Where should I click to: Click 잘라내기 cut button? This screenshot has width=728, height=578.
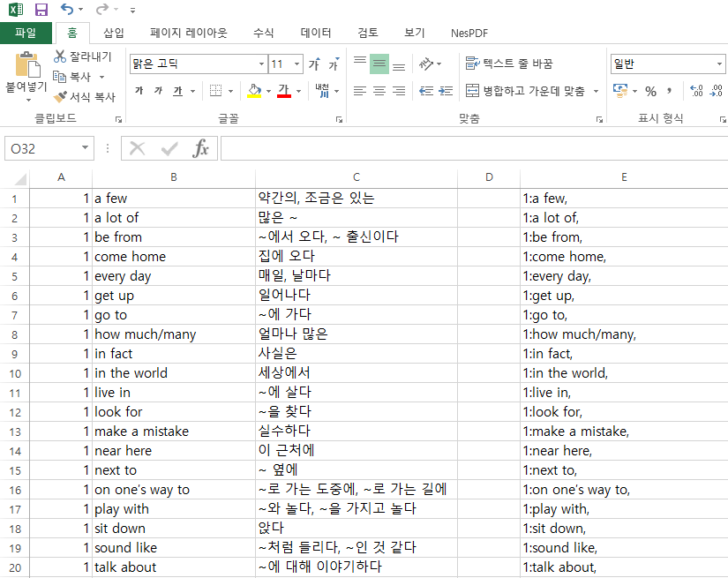pyautogui.click(x=83, y=56)
